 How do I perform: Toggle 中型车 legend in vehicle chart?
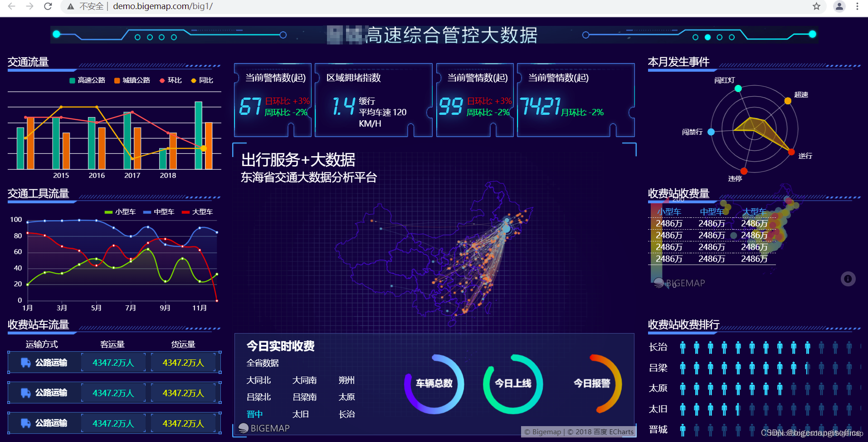click(159, 212)
